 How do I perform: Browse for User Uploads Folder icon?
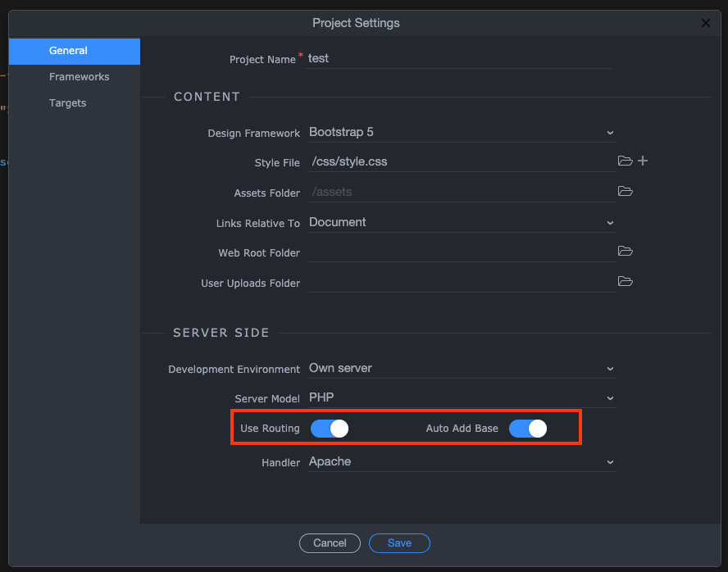(625, 281)
